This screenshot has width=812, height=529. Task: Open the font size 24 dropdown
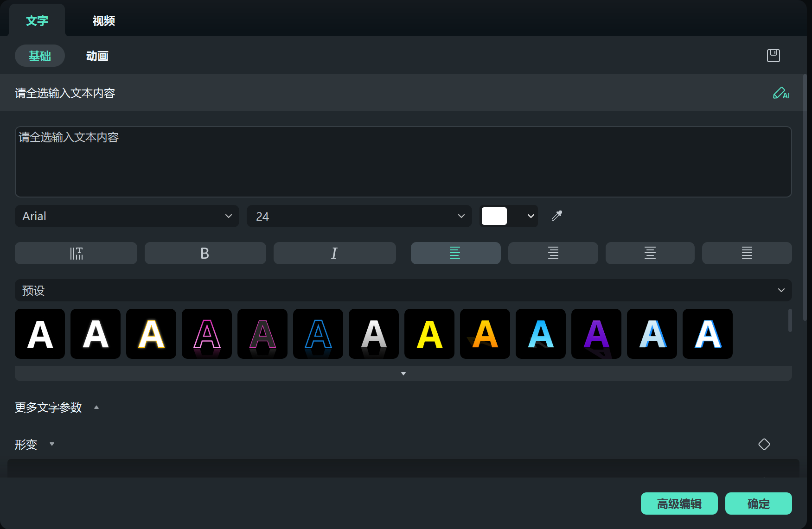point(359,217)
